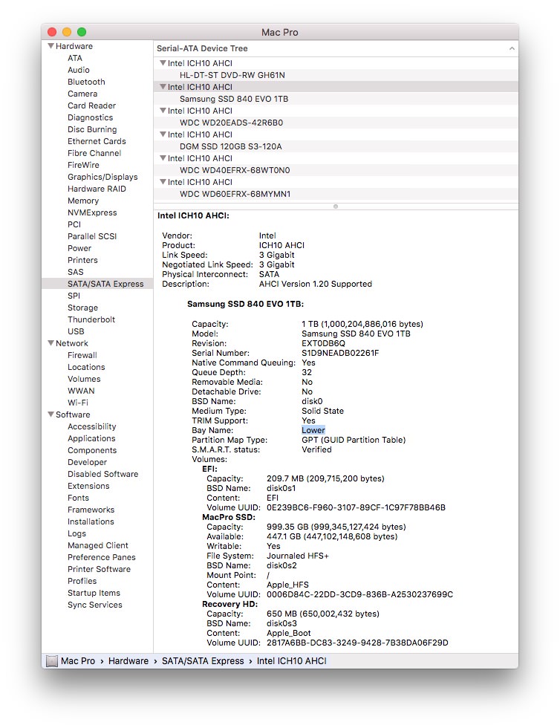Screen dimensions: 560x728
Task: Select Sync Services under Software
Action: [x=95, y=605]
